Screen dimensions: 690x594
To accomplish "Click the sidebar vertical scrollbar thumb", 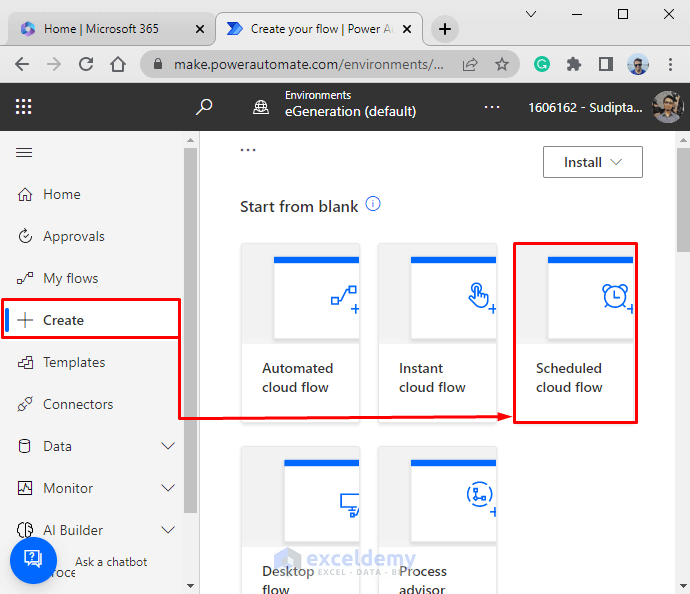I will [x=191, y=331].
